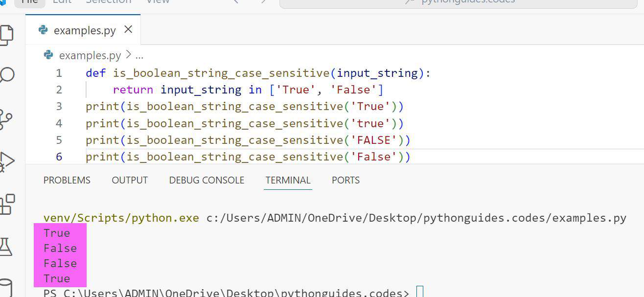Viewport: 644px width, 297px height.
Task: Click the 'False' argument on line 6
Action: point(374,157)
